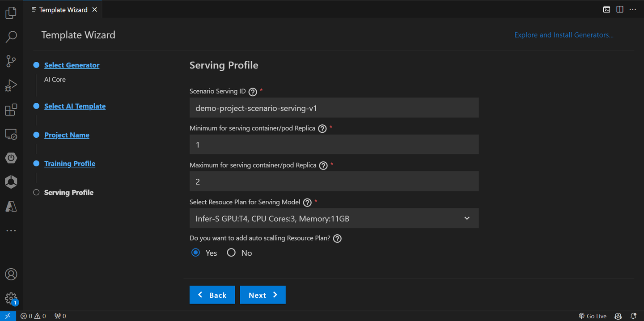This screenshot has height=321, width=644.
Task: Click Go Live in the status bar
Action: 593,316
